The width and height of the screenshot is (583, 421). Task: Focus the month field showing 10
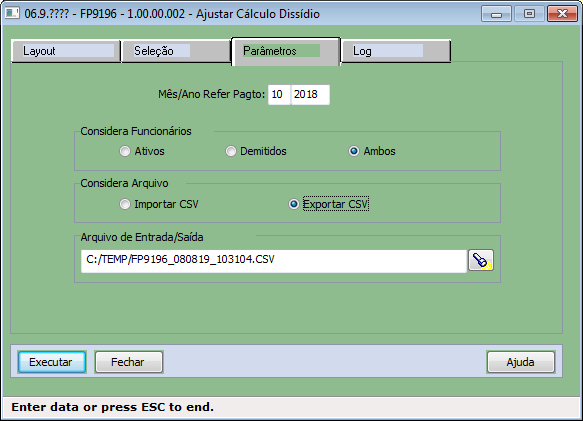coord(279,94)
